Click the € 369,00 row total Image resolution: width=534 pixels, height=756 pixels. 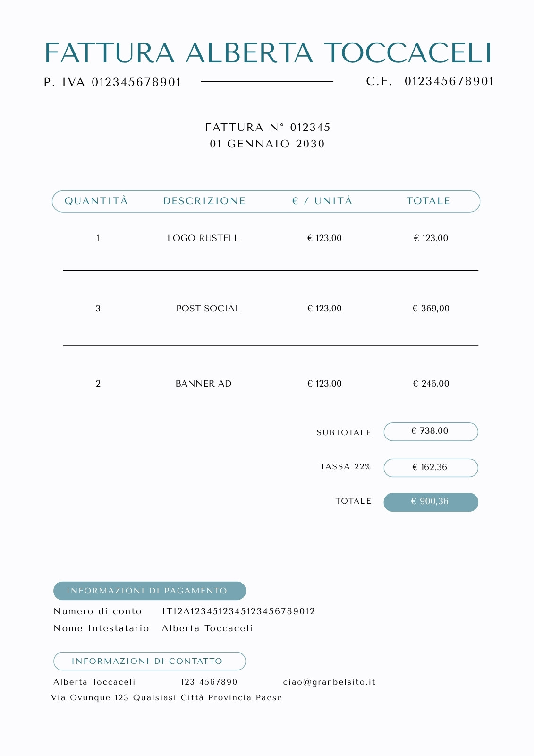[x=431, y=309]
